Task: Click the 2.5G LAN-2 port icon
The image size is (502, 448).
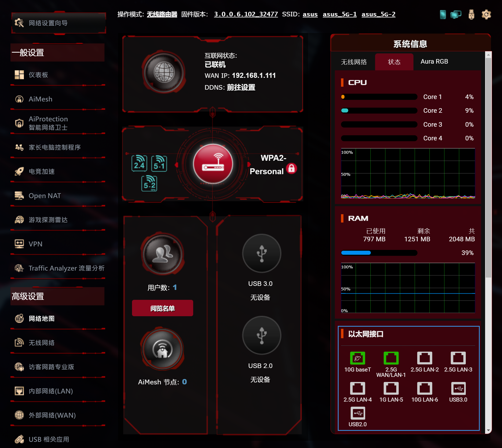Action: pos(425,358)
